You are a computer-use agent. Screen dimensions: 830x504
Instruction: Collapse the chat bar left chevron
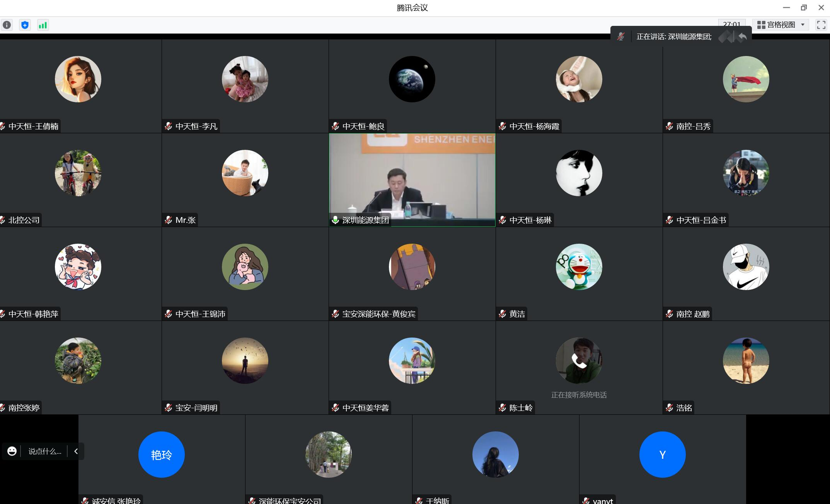point(76,451)
